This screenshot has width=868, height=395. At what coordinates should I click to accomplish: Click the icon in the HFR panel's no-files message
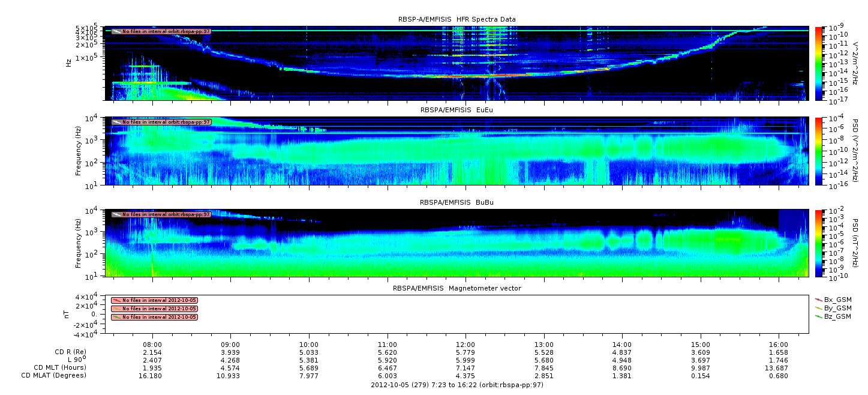[116, 31]
